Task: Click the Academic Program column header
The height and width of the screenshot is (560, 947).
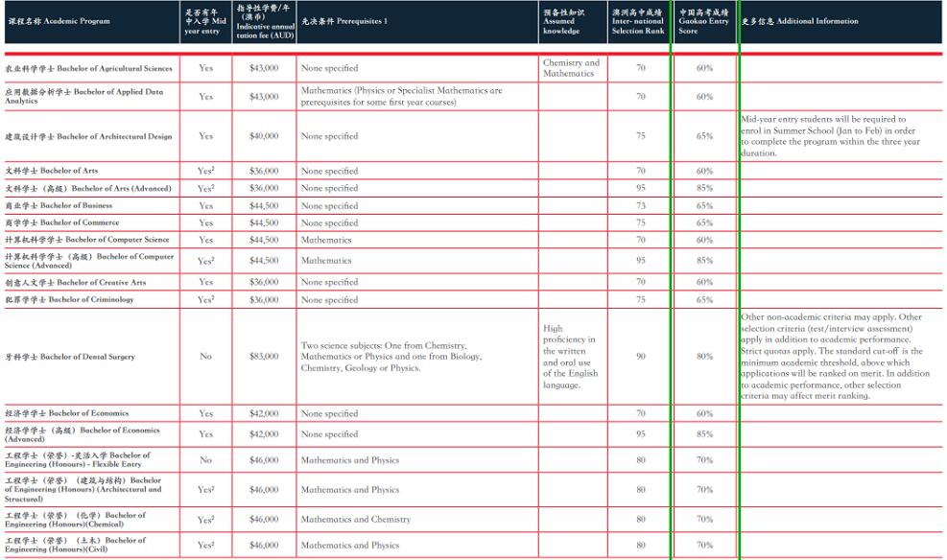Action: pyautogui.click(x=58, y=21)
